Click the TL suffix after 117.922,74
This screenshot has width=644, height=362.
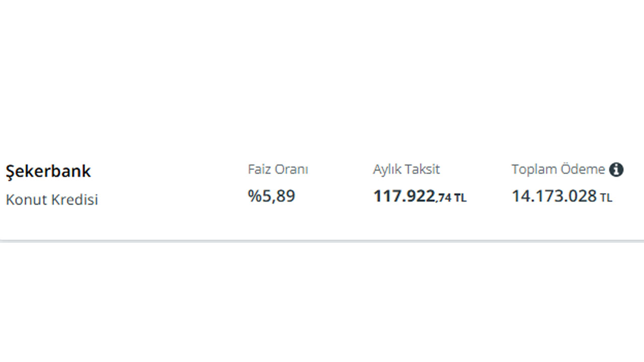(x=460, y=198)
